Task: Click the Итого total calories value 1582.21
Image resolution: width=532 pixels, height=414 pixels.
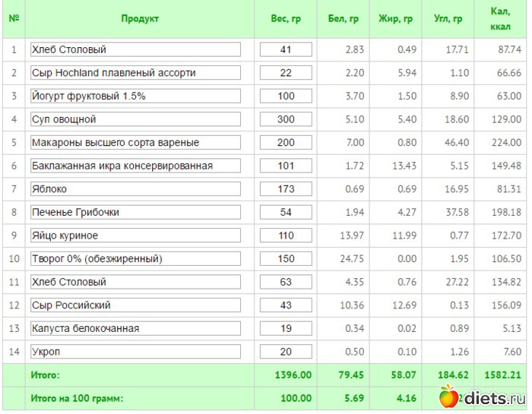Action: click(x=502, y=375)
